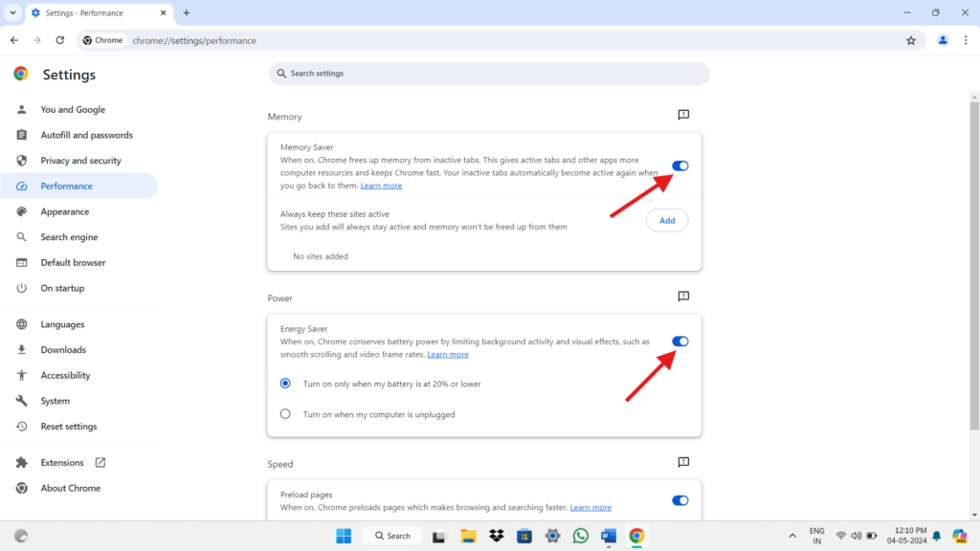Open Microsoft Store from taskbar
980x551 pixels.
pyautogui.click(x=524, y=536)
